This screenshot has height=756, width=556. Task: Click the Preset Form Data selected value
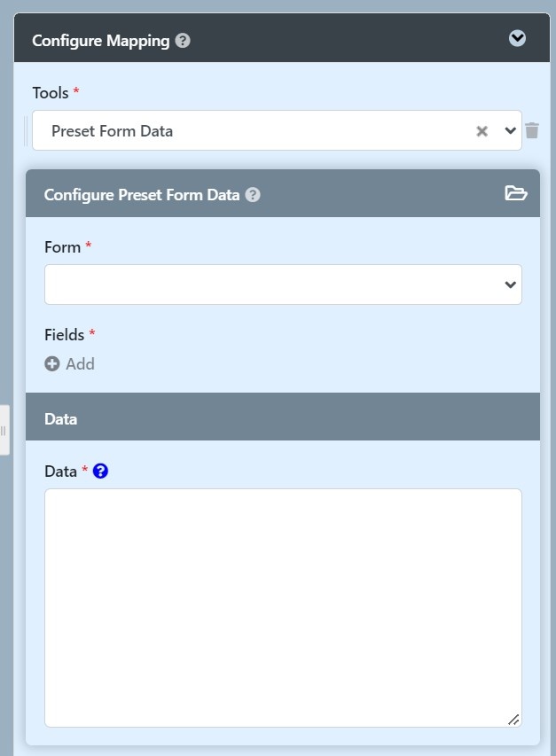tap(113, 131)
